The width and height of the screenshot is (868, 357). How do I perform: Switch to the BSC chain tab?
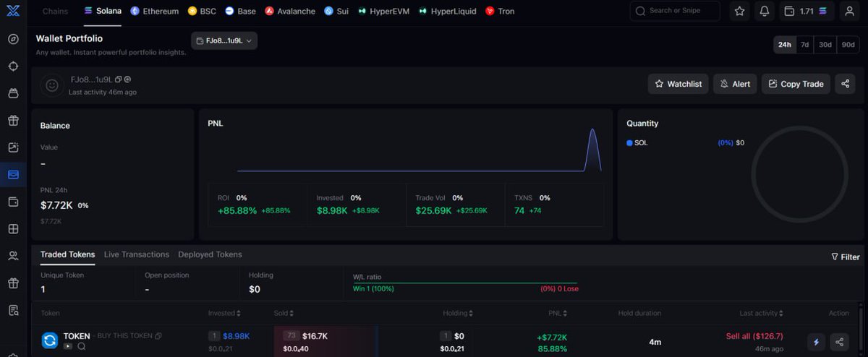[202, 11]
